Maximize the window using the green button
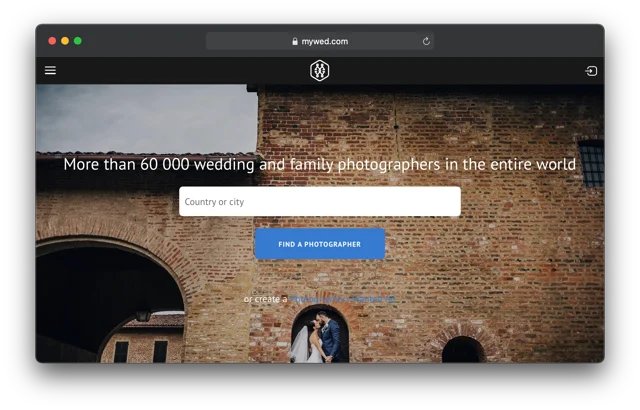The width and height of the screenshot is (640, 410). click(x=78, y=41)
